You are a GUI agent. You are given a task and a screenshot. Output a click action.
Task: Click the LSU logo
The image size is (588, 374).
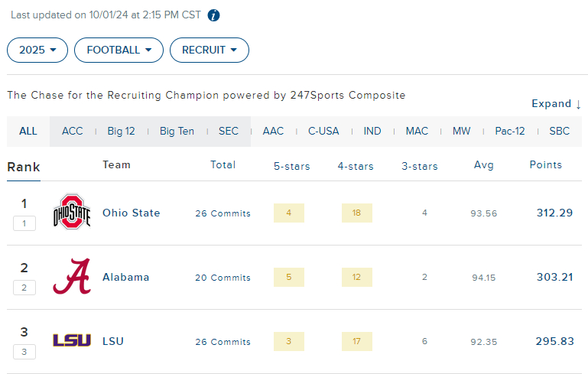point(72,340)
